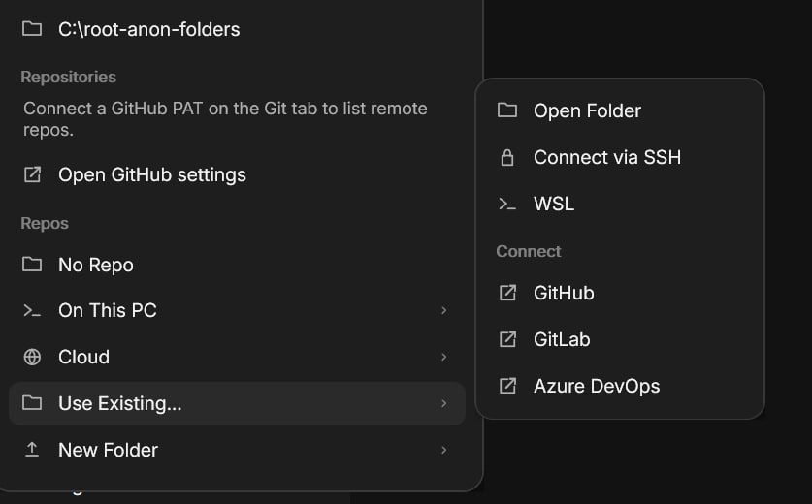Viewport: 812px width, 504px height.
Task: Select the C:\root-anon-folders entry
Action: [x=237, y=29]
